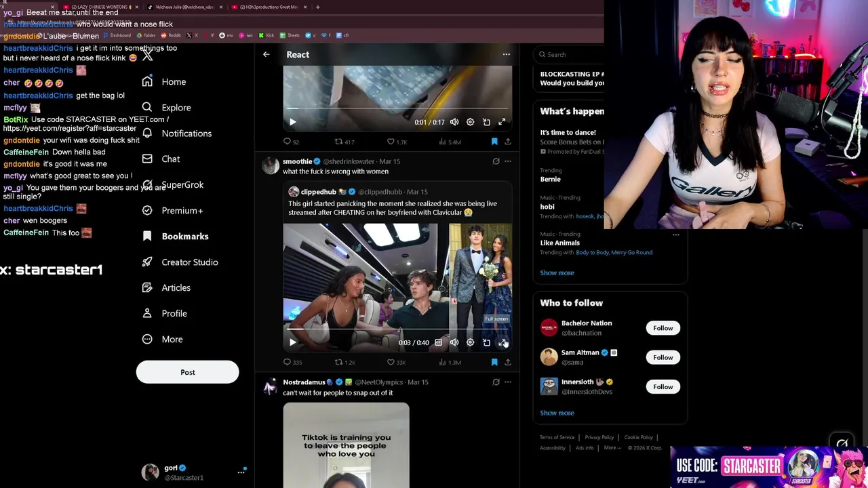Image resolution: width=868 pixels, height=488 pixels.
Task: Click the X logo in the sidebar
Action: [x=147, y=56]
